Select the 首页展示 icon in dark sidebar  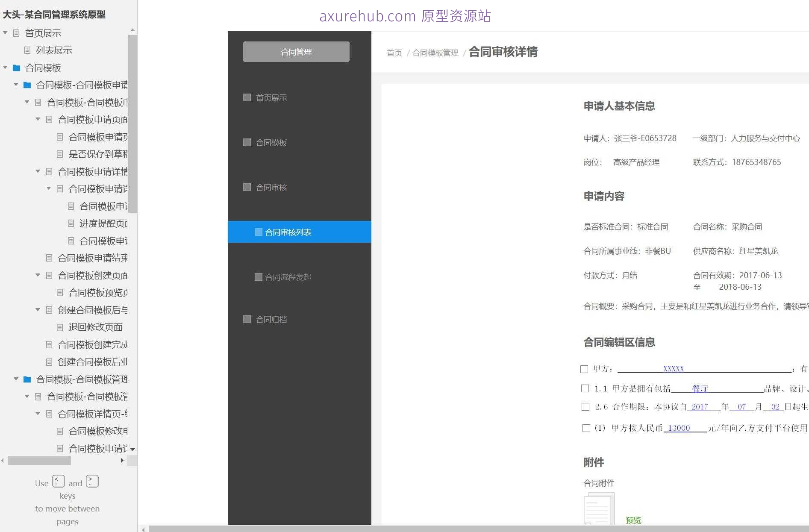[246, 97]
